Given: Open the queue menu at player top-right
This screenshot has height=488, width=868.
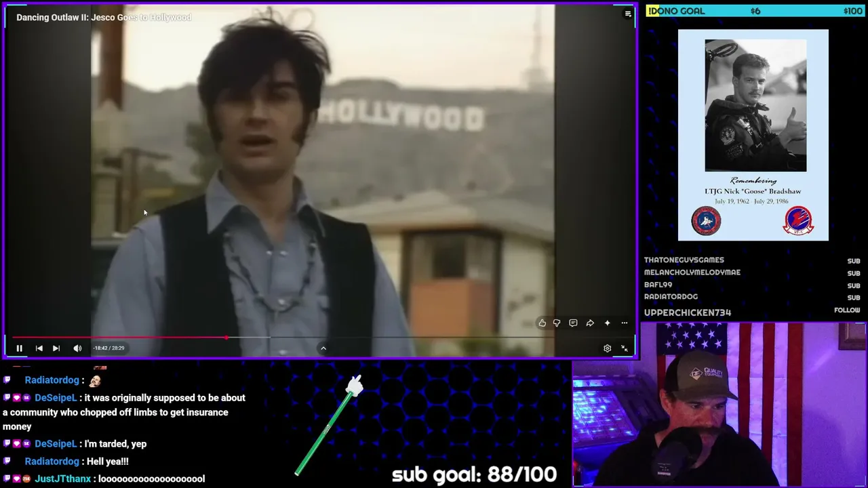Looking at the screenshot, I should tap(628, 14).
